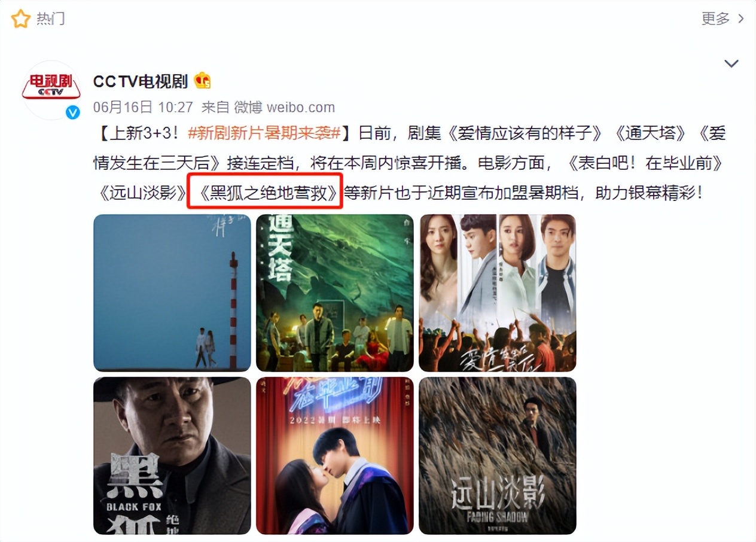Expand the post options chevron
The width and height of the screenshot is (756, 542).
click(731, 63)
